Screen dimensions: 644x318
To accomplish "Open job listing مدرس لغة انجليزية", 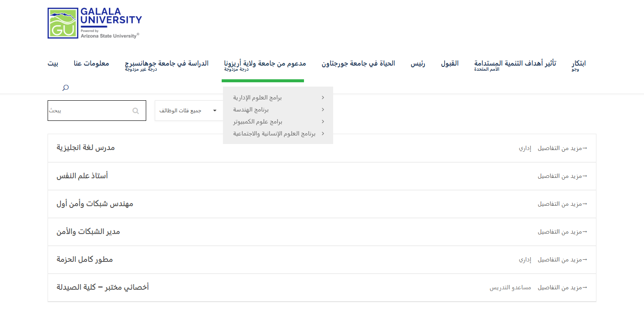I will coord(86,148).
